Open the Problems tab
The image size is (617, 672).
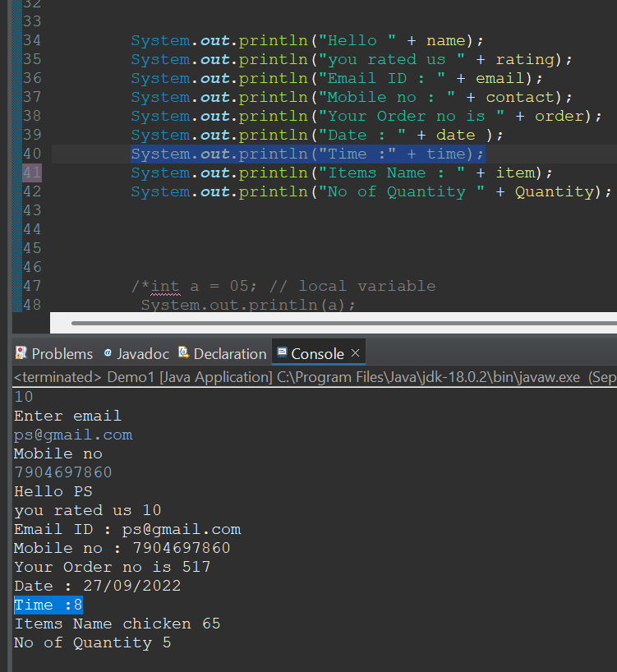[x=62, y=354]
